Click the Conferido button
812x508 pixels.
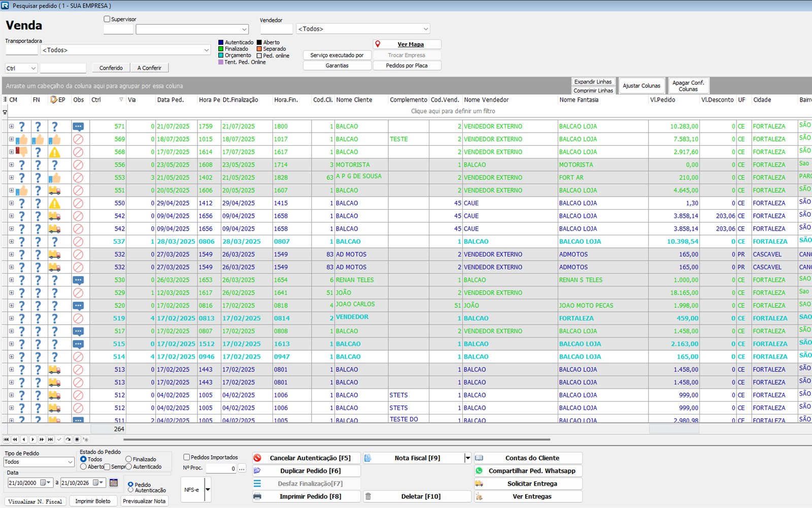[x=111, y=68]
